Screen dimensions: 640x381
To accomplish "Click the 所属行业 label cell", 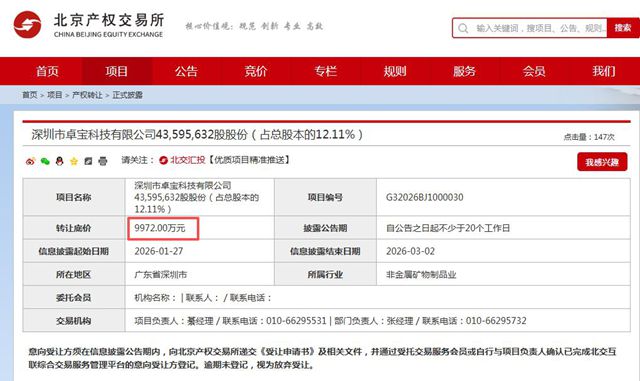I will (x=325, y=274).
